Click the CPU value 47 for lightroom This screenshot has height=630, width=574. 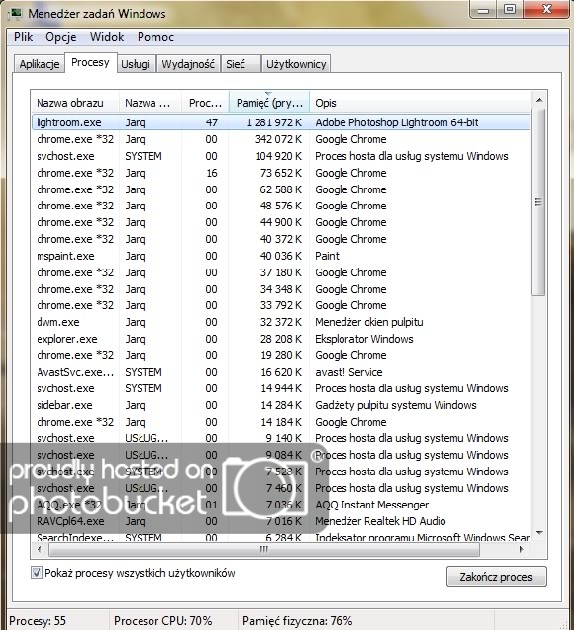pyautogui.click(x=211, y=122)
